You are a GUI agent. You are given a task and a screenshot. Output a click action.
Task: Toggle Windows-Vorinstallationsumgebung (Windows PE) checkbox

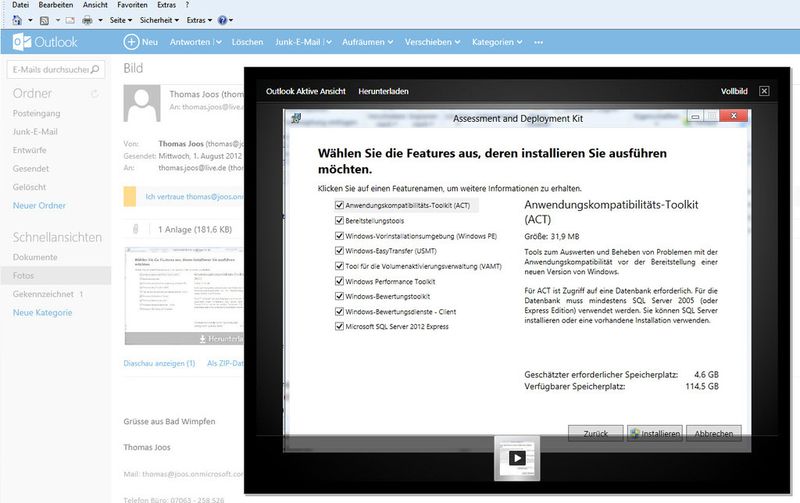pos(339,236)
